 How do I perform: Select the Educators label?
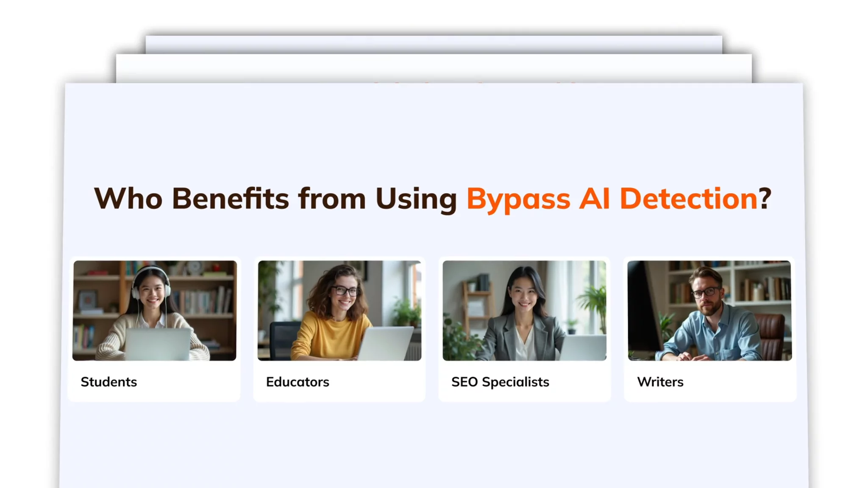coord(298,382)
